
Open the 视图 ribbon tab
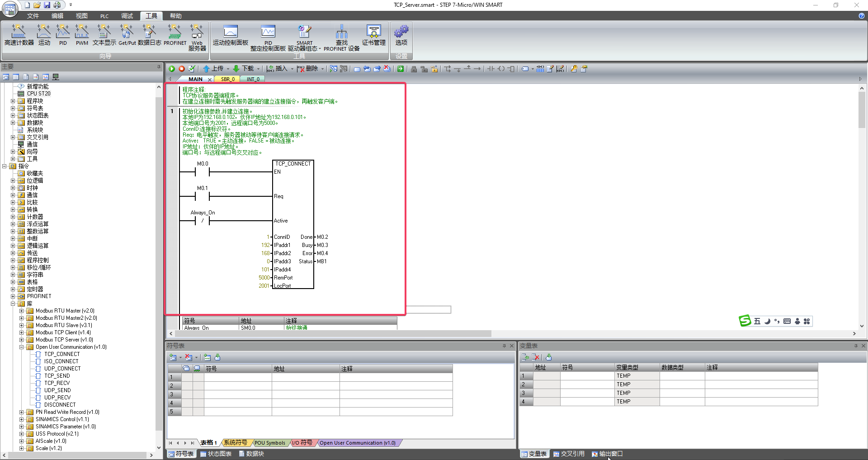(82, 16)
